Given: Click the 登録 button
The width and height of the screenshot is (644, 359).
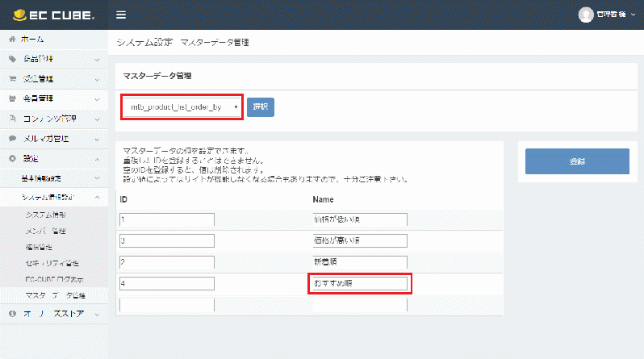Looking at the screenshot, I should click(577, 161).
